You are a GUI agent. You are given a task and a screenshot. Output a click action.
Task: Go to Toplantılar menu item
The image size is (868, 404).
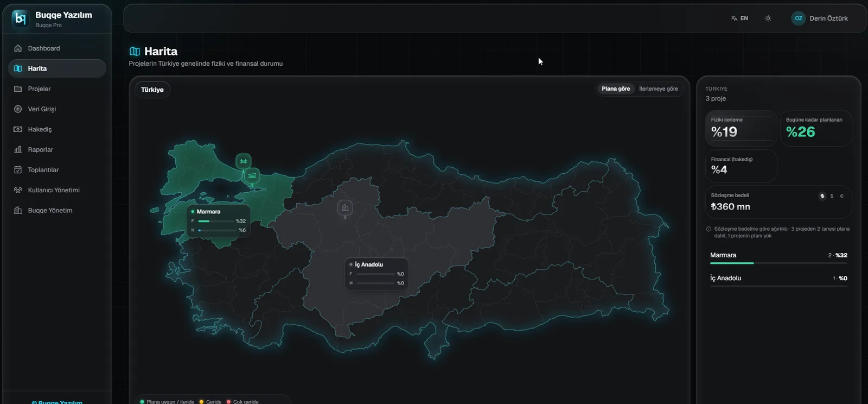click(x=57, y=170)
